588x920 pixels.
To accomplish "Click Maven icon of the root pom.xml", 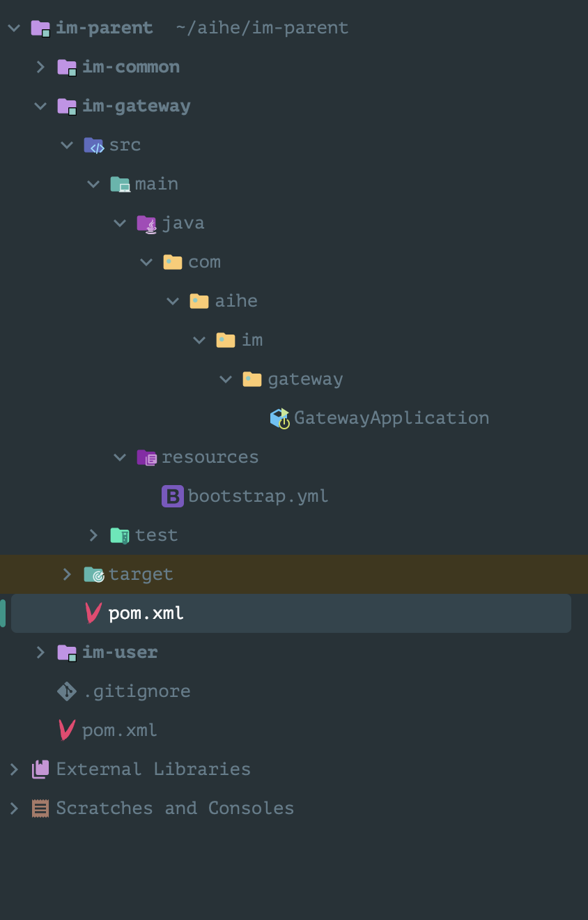I will click(67, 730).
